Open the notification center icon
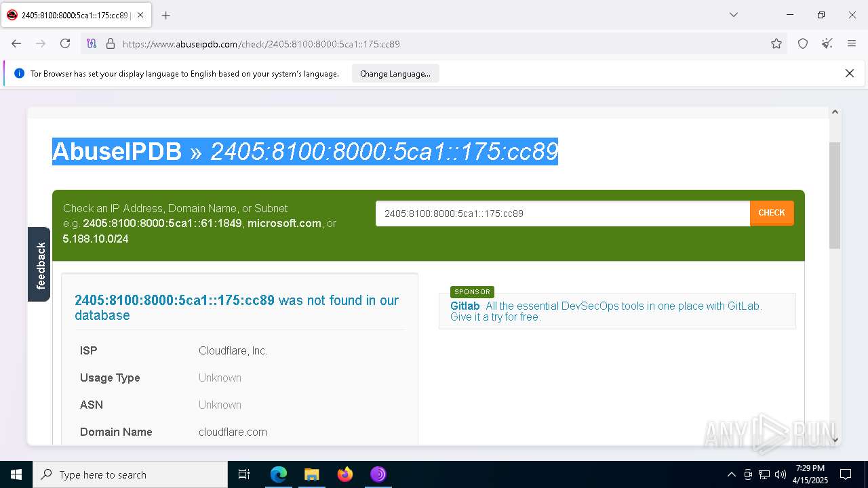Screen dimensions: 868x488 (x=846, y=474)
